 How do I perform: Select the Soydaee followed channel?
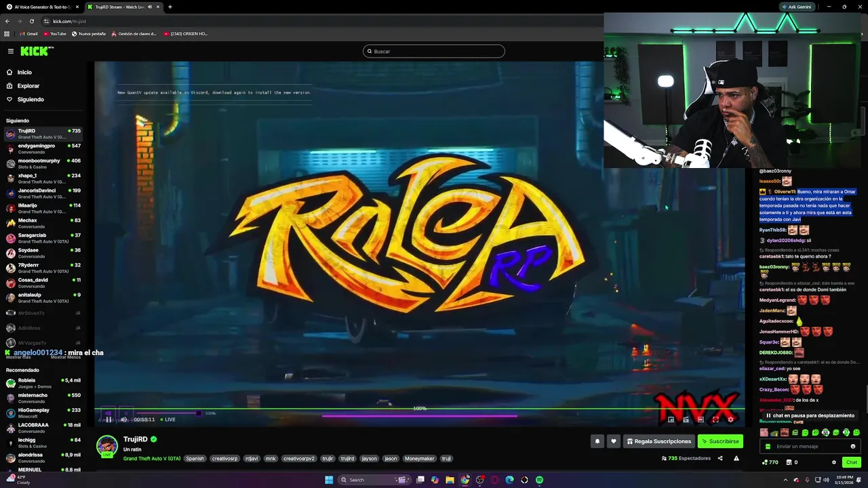click(x=44, y=253)
